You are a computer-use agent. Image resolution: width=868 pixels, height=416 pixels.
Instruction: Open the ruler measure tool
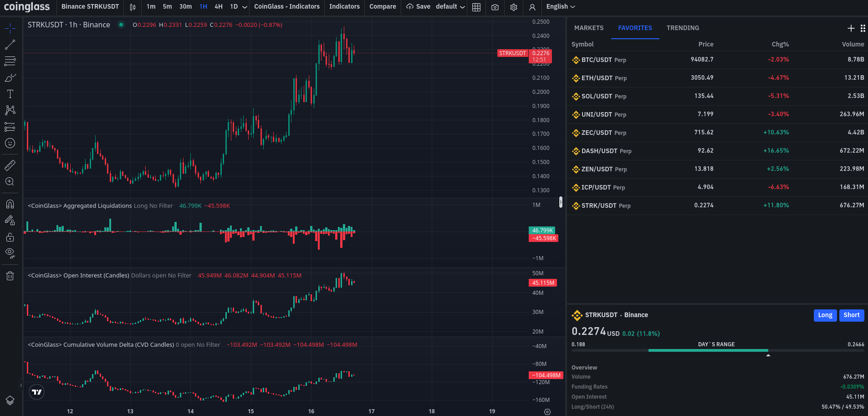(10, 165)
